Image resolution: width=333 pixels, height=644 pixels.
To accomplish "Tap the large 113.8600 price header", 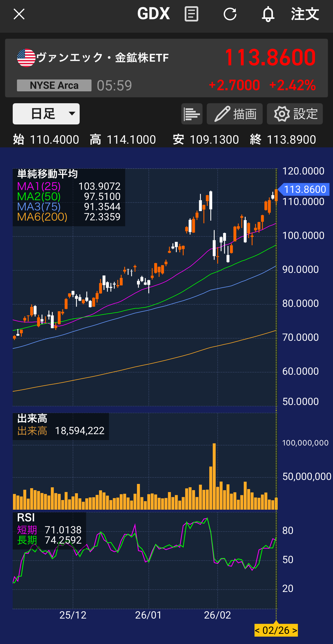I will (x=270, y=58).
